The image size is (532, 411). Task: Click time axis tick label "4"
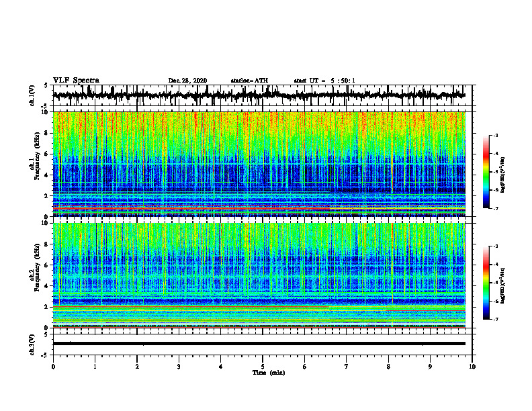(221, 367)
